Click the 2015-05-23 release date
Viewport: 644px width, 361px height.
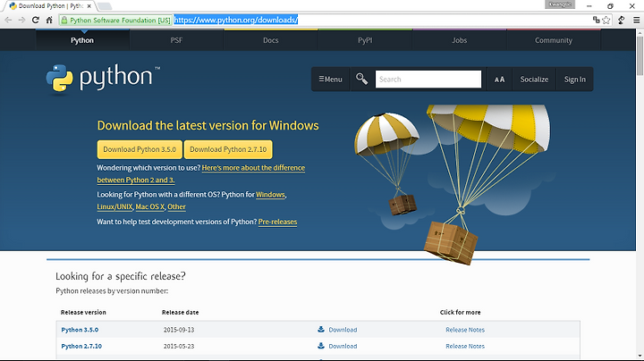(179, 346)
